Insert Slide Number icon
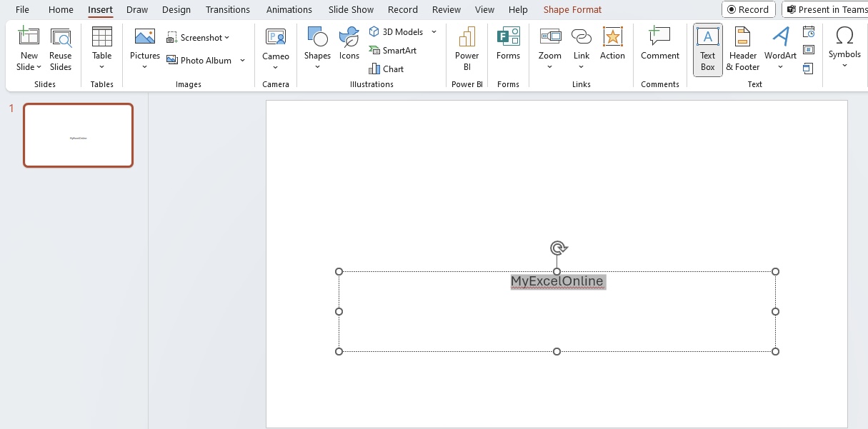 coord(809,50)
